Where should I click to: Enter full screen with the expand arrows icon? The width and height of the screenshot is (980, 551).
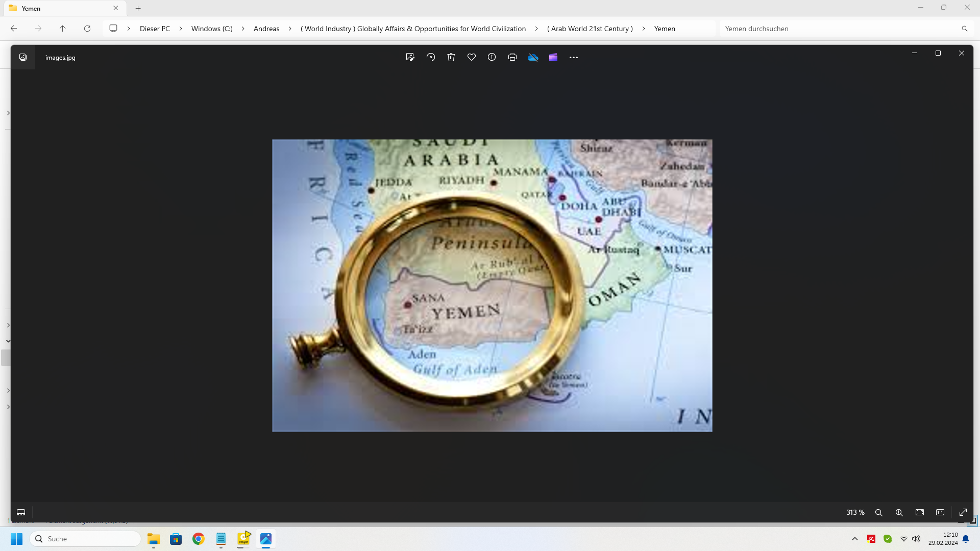963,512
